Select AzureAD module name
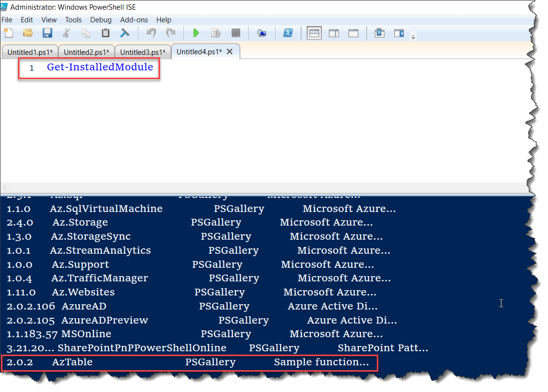548x392 pixels. pos(84,306)
